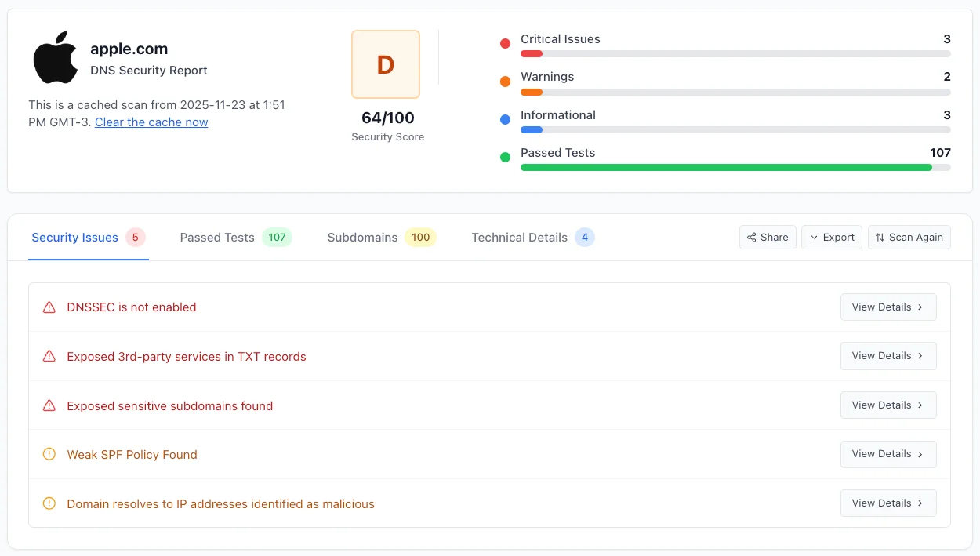Viewport: 980px width, 556px height.
Task: Switch to the Subdomains tab
Action: (382, 238)
